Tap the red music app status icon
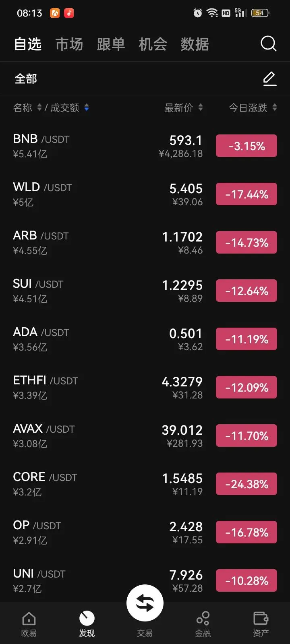 pos(69,13)
